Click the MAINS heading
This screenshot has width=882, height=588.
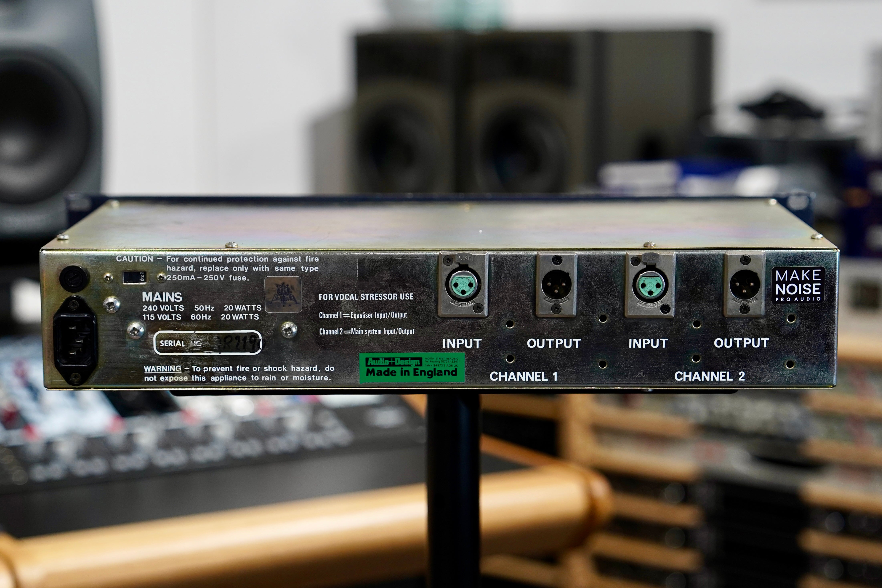coord(162,297)
